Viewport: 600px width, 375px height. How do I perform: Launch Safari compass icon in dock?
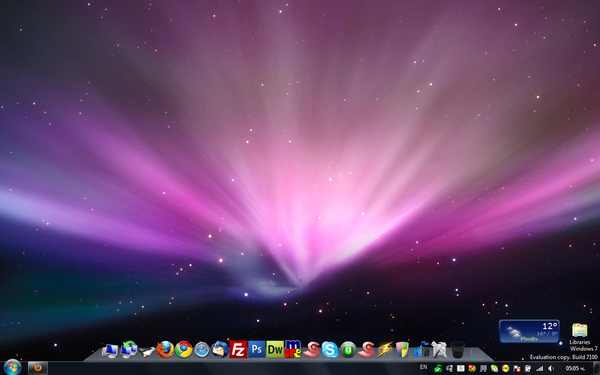(202, 350)
